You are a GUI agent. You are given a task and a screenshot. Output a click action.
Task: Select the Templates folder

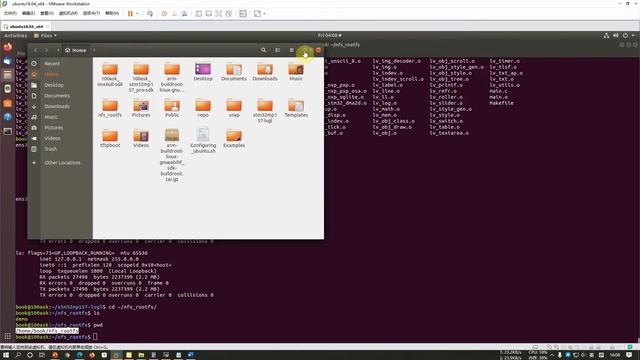click(296, 108)
